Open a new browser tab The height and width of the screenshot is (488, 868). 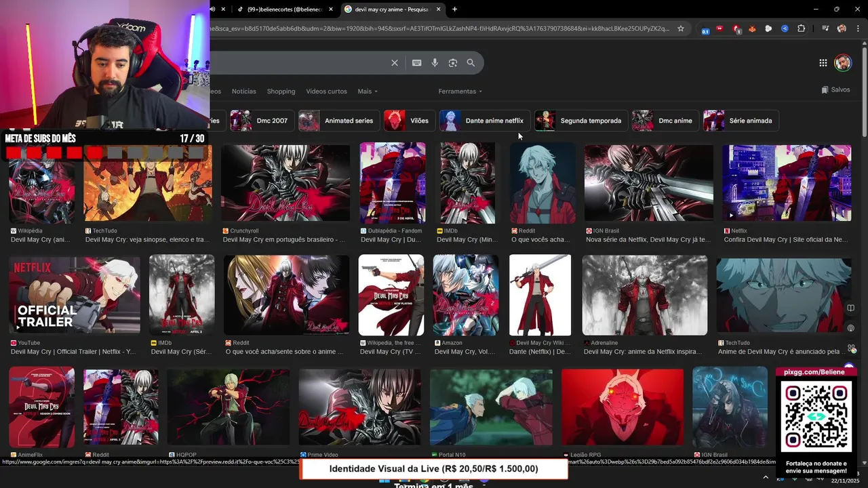454,9
